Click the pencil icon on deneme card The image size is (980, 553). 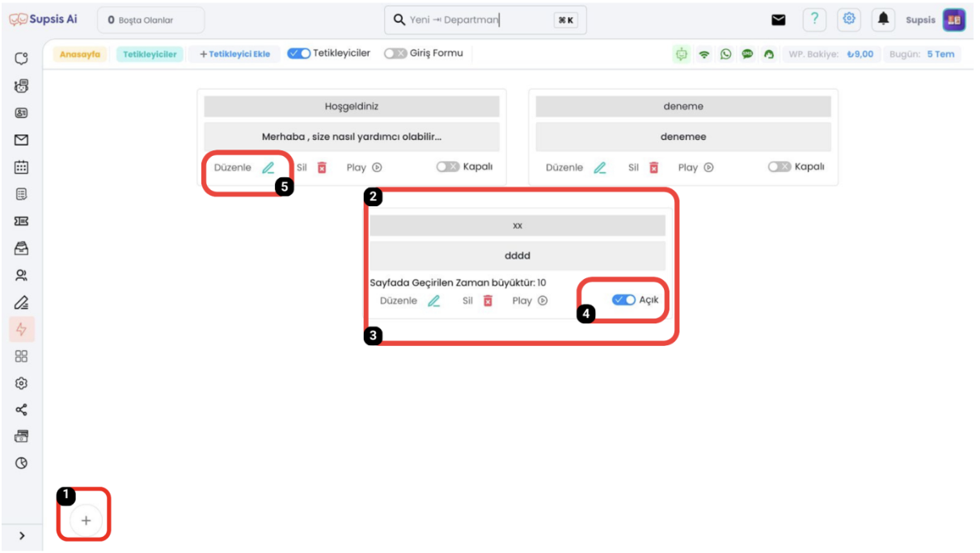[600, 167]
